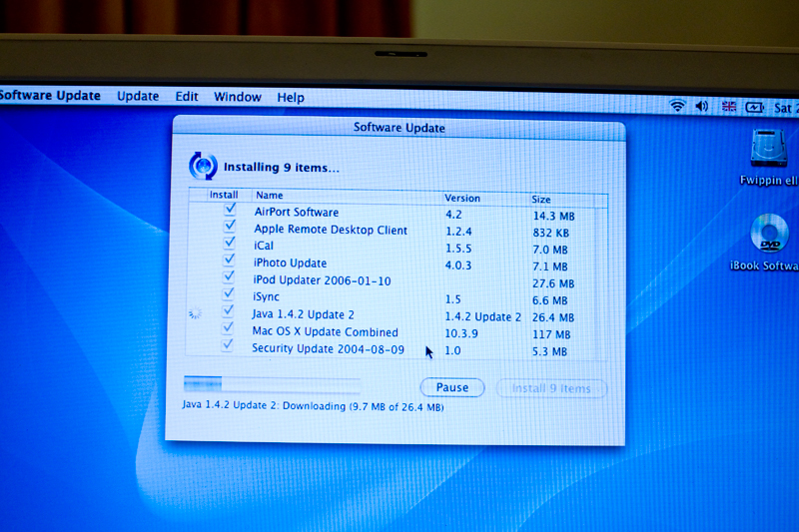Screen dimensions: 799x532
Task: Click the Install 9 Items button
Action: coord(551,388)
